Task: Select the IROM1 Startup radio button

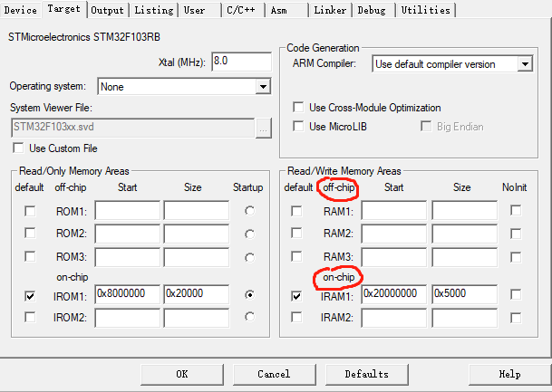Action: pos(249,294)
